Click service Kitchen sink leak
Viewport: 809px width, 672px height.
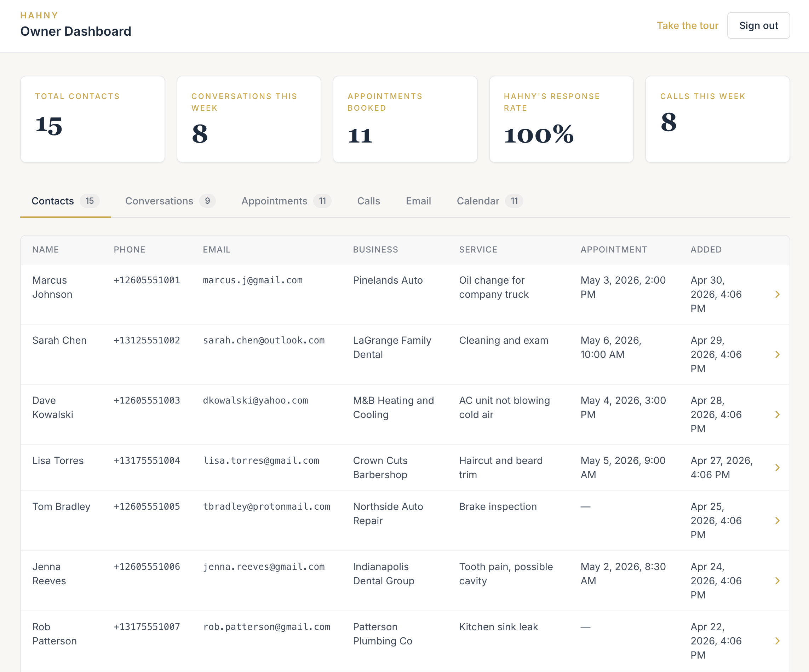pos(499,627)
